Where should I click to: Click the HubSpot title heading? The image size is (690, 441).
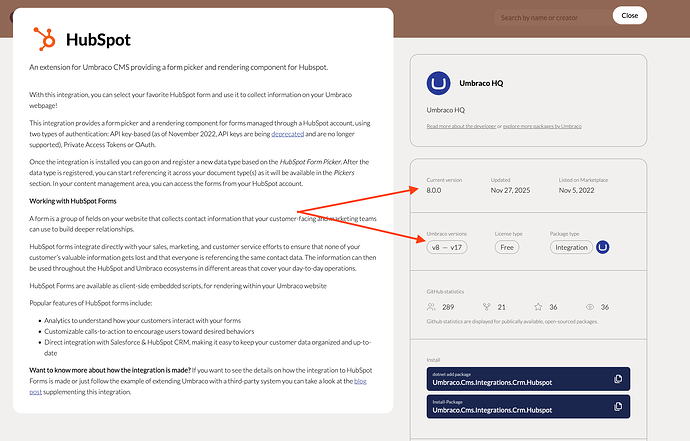pyautogui.click(x=98, y=40)
